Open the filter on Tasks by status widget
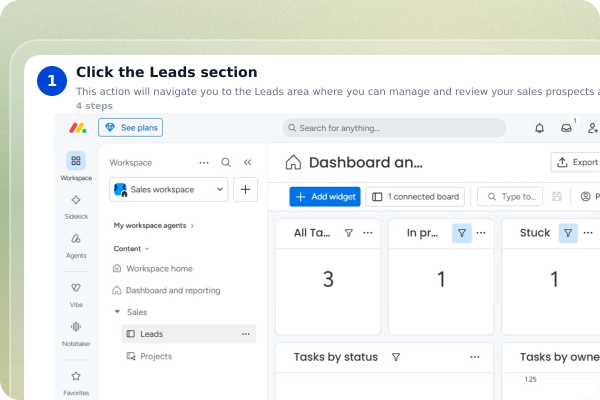Viewport: 600px width, 400px height. tap(396, 357)
